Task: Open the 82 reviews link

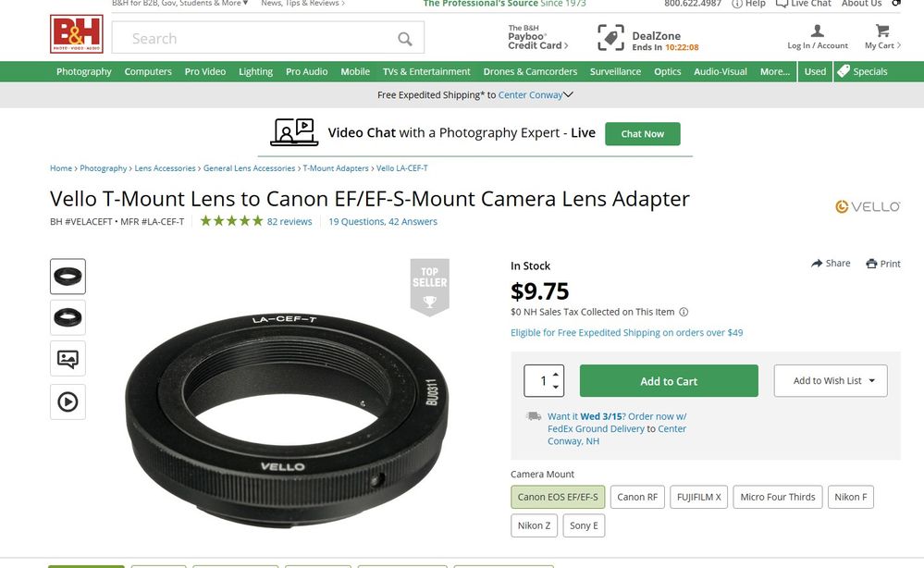Action: 290,221
